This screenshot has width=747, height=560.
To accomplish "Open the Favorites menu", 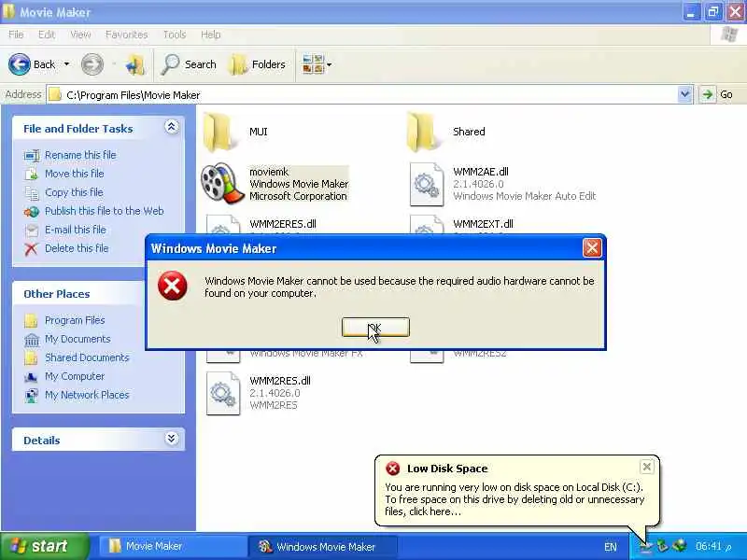I will click(126, 35).
